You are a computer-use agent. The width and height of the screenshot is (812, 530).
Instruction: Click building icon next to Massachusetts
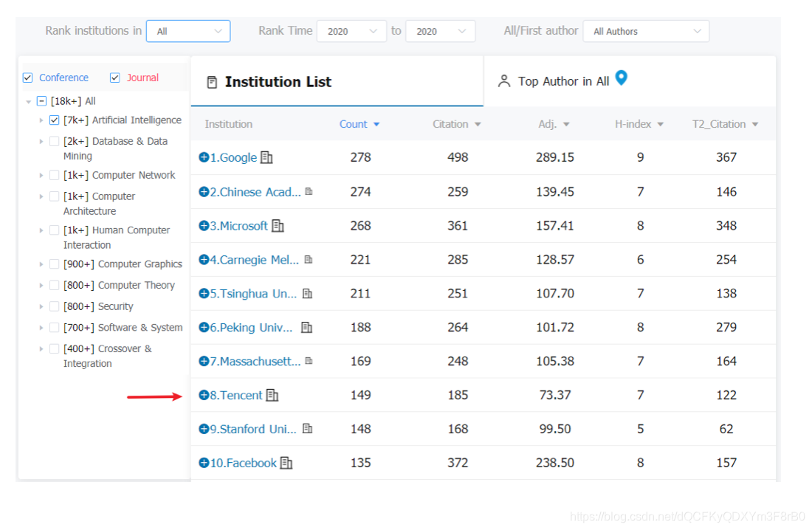(x=309, y=360)
